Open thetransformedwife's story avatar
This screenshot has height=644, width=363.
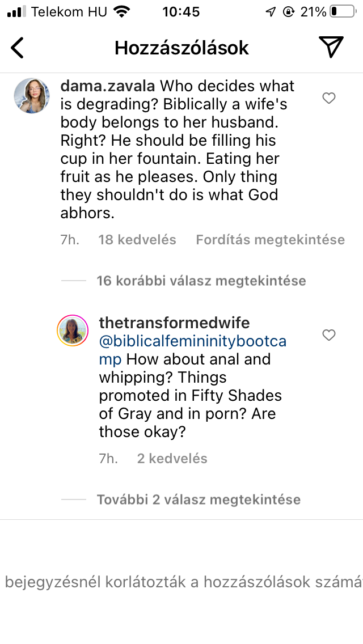(x=73, y=331)
